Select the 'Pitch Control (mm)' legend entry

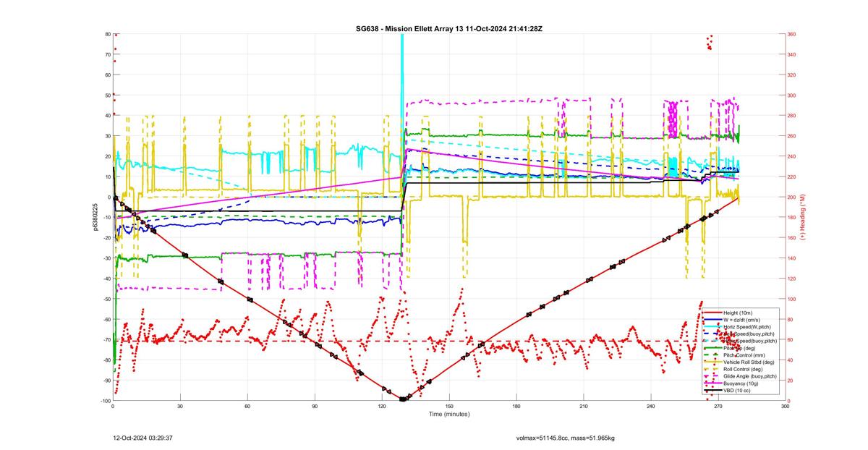[x=744, y=355]
